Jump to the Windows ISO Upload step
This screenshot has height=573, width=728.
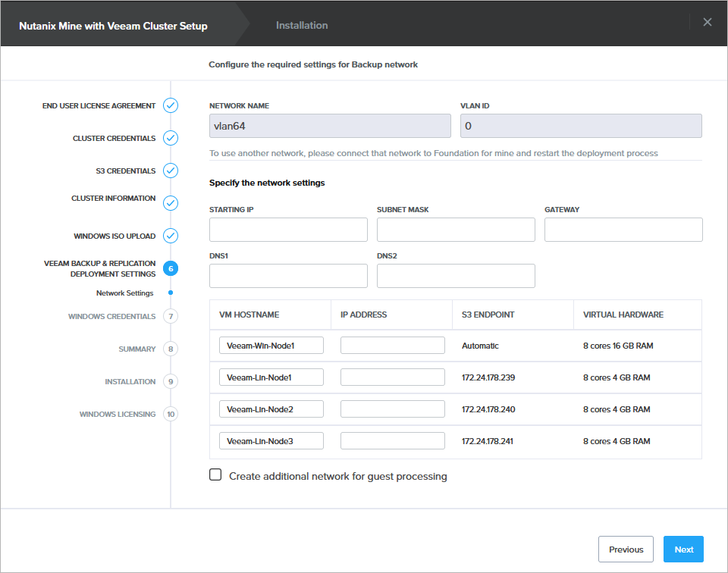(115, 236)
